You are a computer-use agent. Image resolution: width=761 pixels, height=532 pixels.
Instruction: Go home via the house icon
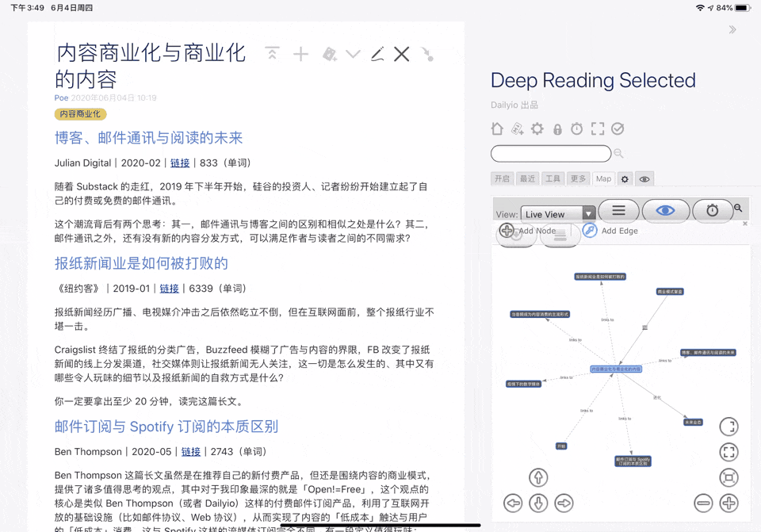click(x=497, y=128)
